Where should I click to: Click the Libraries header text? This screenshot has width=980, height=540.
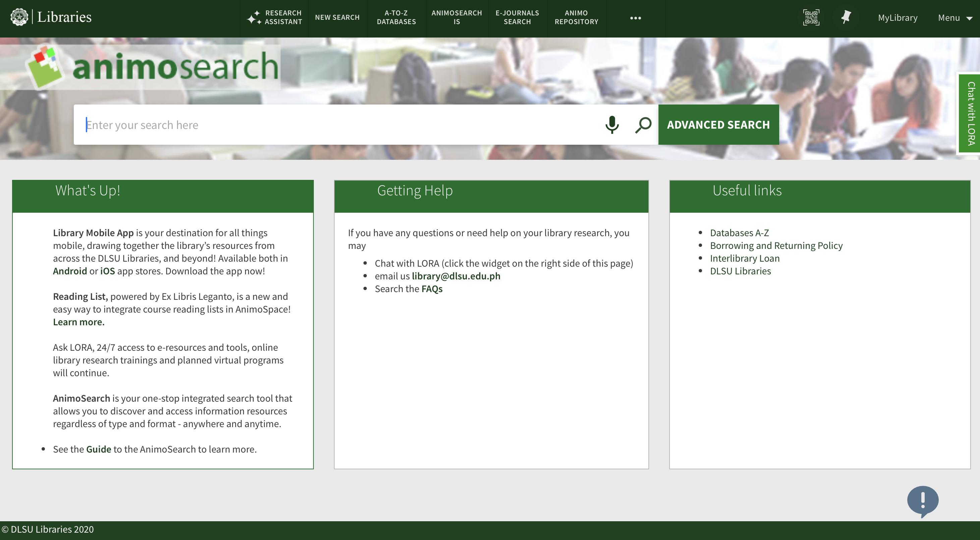pos(64,17)
